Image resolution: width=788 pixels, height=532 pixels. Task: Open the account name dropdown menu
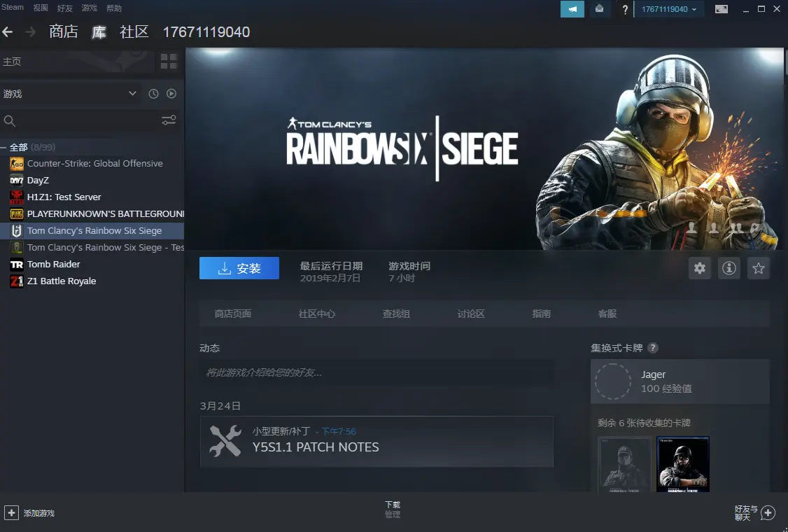coord(669,9)
